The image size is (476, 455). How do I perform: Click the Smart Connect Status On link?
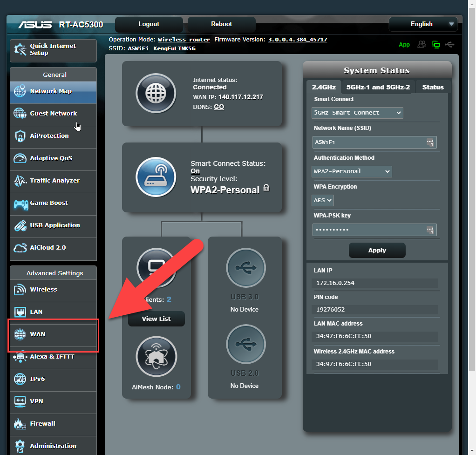coord(195,171)
